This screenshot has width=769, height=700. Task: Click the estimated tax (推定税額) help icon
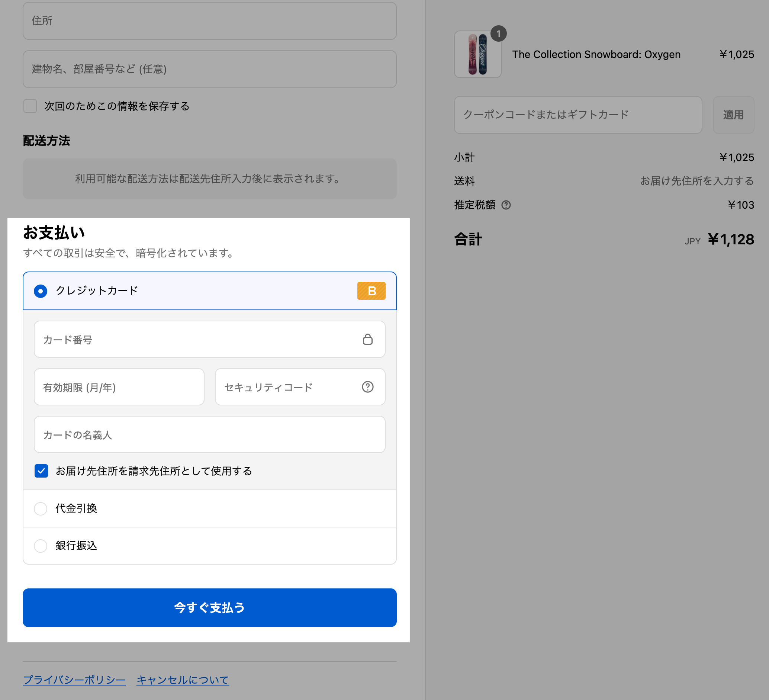(x=506, y=205)
